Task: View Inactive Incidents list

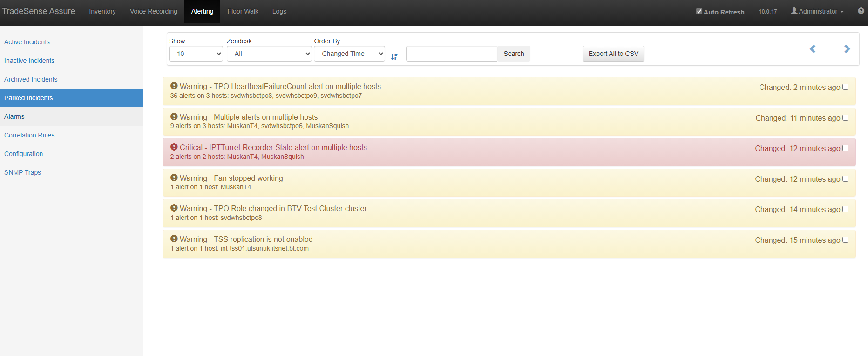Action: 71,61
